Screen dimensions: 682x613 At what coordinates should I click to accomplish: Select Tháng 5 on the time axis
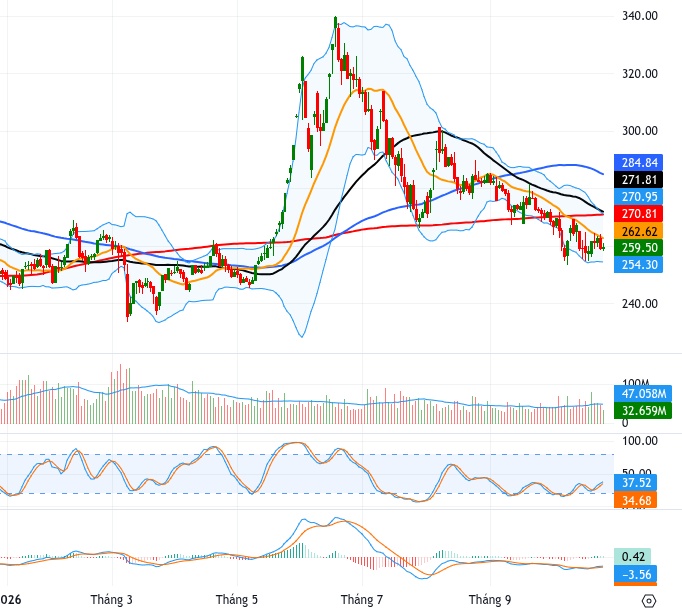pos(237,600)
